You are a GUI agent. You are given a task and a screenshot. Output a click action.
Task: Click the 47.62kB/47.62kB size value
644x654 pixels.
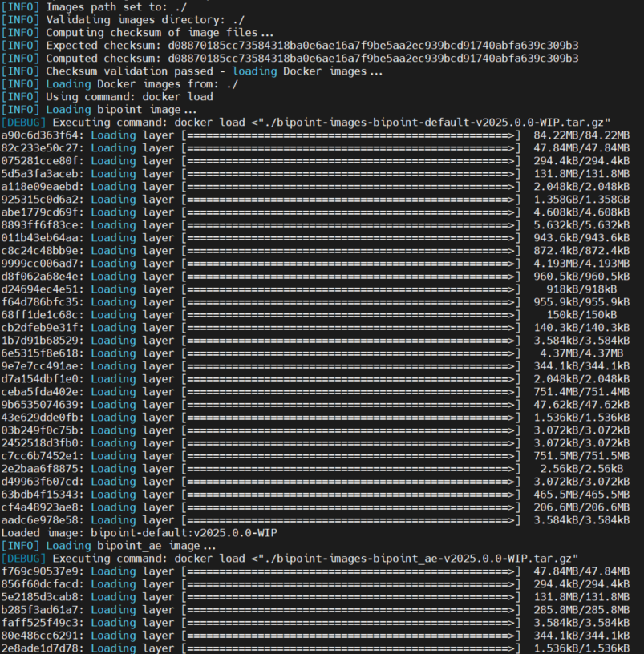[x=581, y=405]
